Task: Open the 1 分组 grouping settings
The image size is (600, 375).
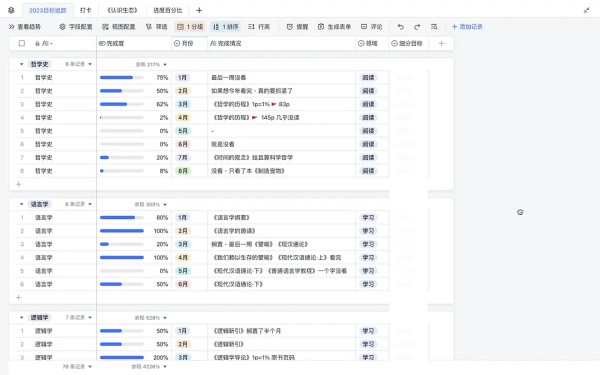Action: pos(190,27)
